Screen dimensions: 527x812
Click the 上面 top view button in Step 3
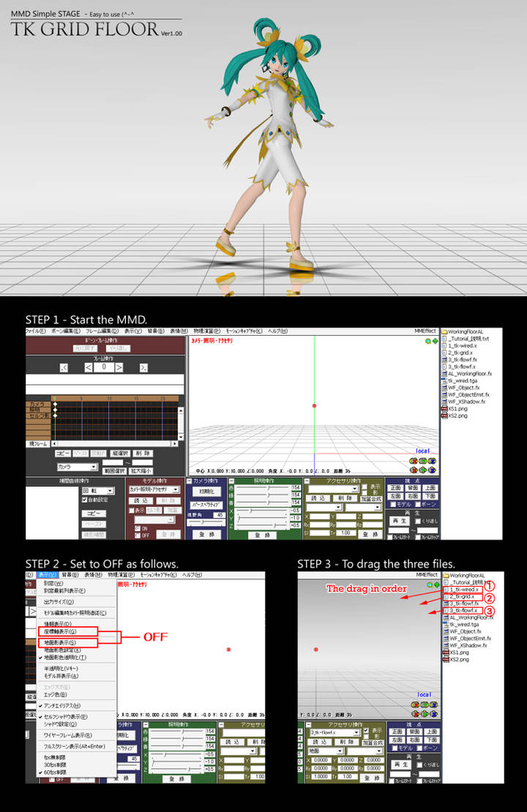tap(432, 732)
